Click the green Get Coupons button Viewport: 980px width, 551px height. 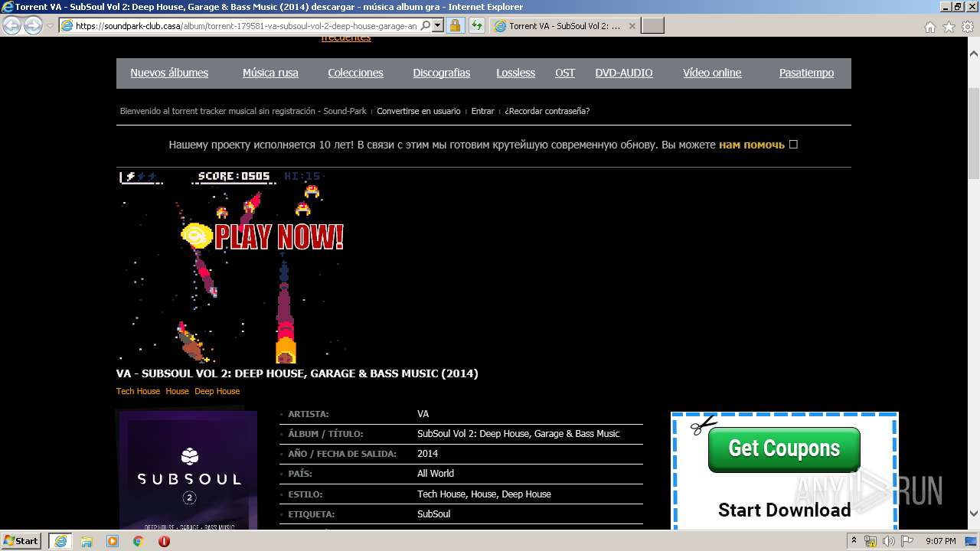pos(784,449)
